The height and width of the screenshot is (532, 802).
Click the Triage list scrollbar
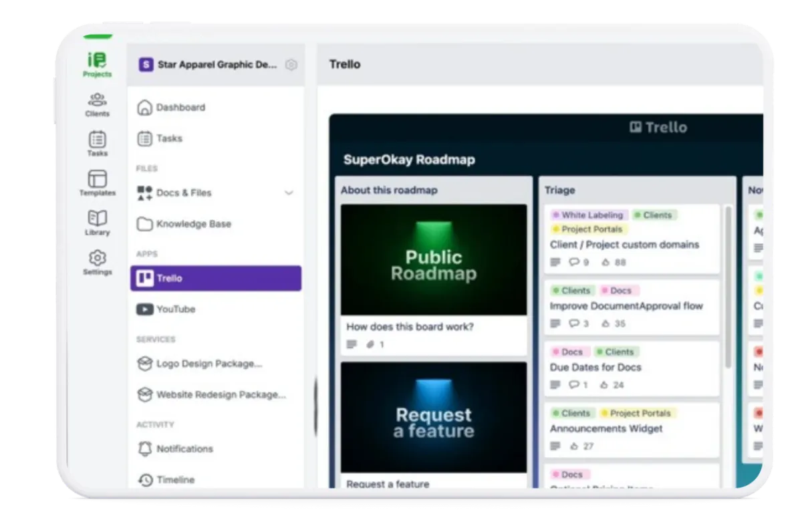click(x=728, y=287)
